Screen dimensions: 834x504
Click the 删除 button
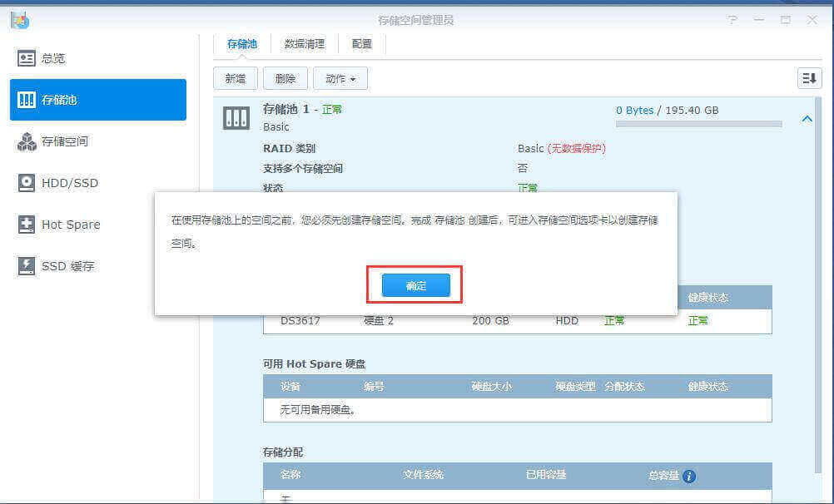[285, 79]
